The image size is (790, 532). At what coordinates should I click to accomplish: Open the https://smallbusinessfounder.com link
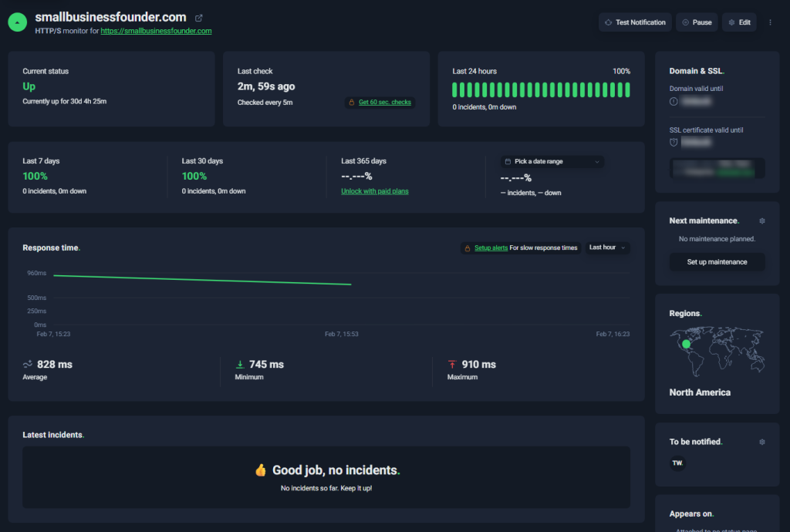point(156,31)
